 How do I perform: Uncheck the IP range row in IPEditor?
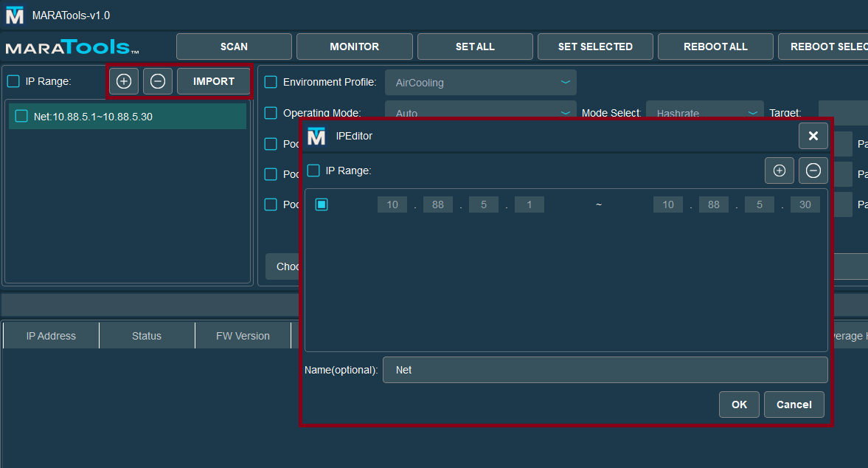coord(322,204)
